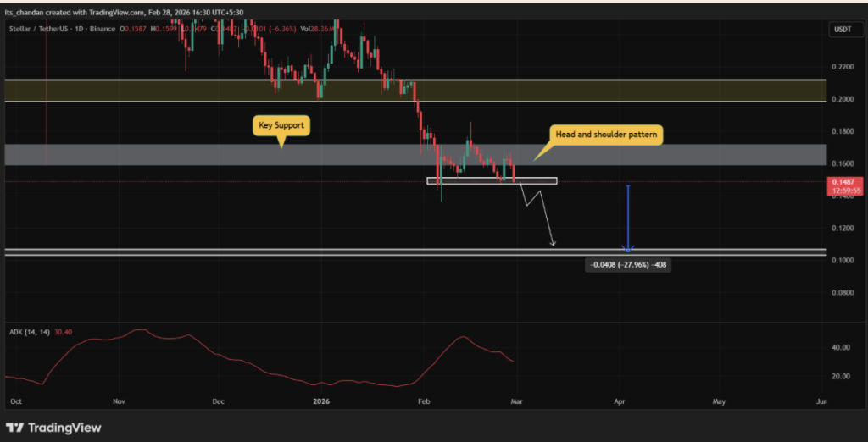Viewport: 868px width, 442px height.
Task: Select the Head and shoulder pattern callout
Action: [606, 135]
